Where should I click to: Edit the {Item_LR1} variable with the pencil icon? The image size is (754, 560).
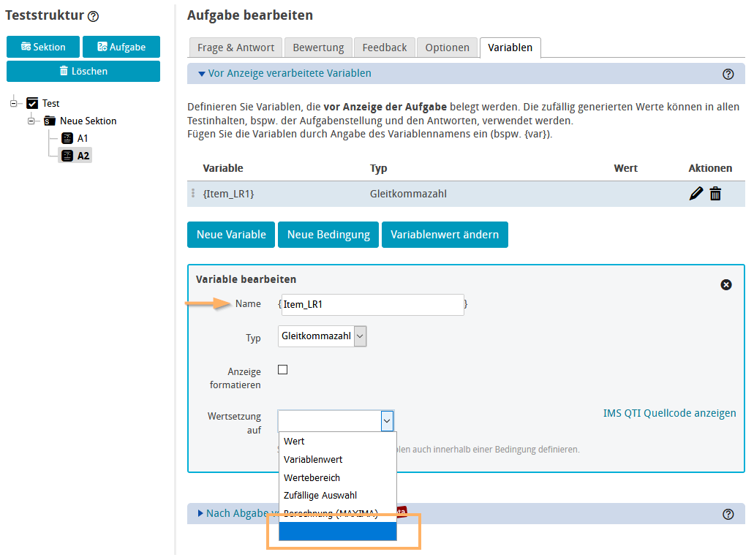(695, 194)
